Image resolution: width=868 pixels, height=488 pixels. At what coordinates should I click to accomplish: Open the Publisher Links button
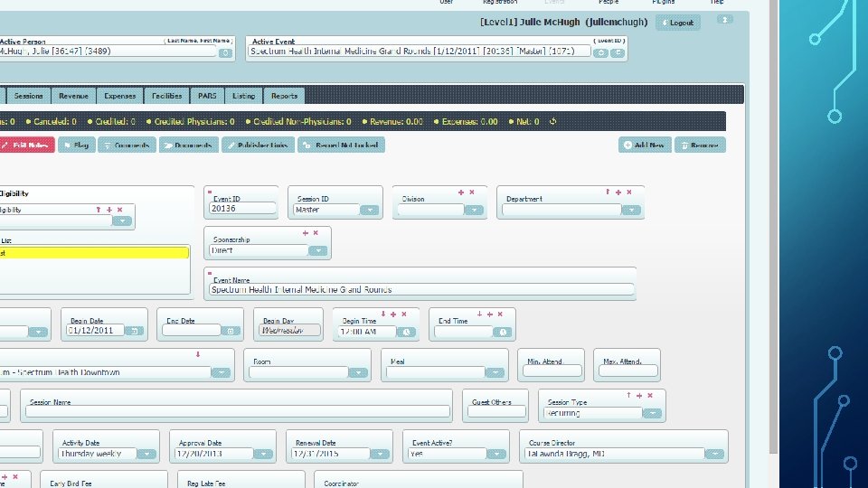point(258,145)
